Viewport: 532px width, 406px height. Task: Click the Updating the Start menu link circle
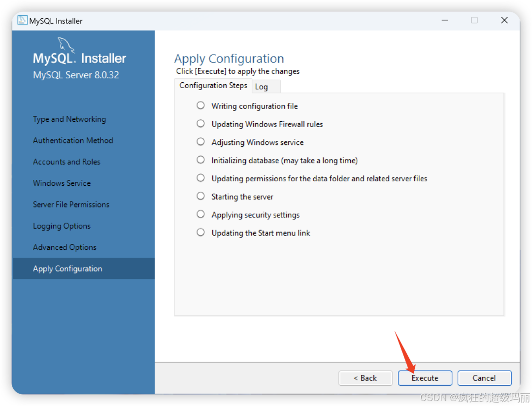tap(200, 232)
